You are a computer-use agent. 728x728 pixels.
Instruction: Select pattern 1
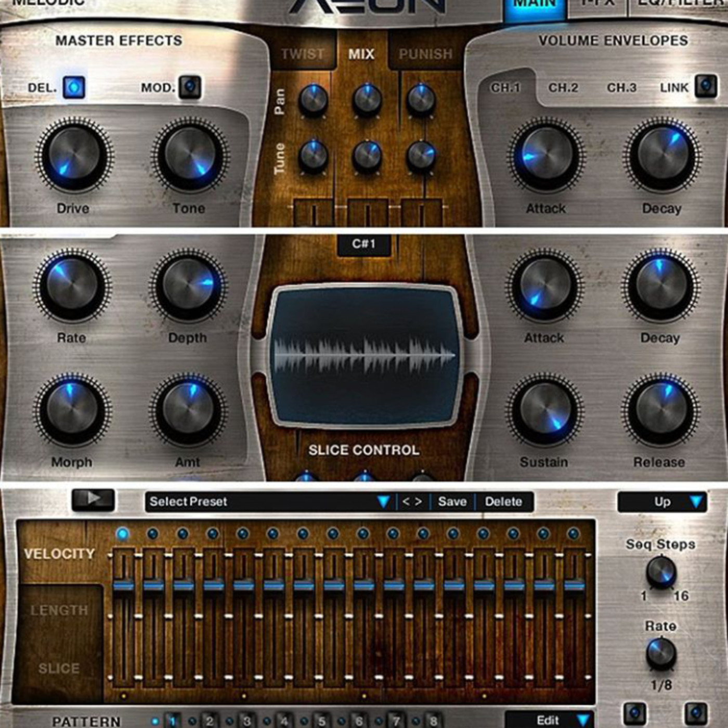(173, 721)
